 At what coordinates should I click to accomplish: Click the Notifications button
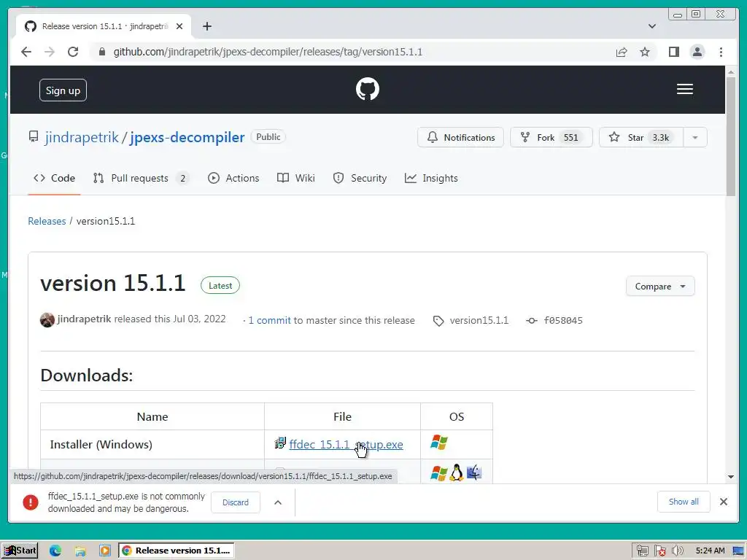pyautogui.click(x=460, y=138)
